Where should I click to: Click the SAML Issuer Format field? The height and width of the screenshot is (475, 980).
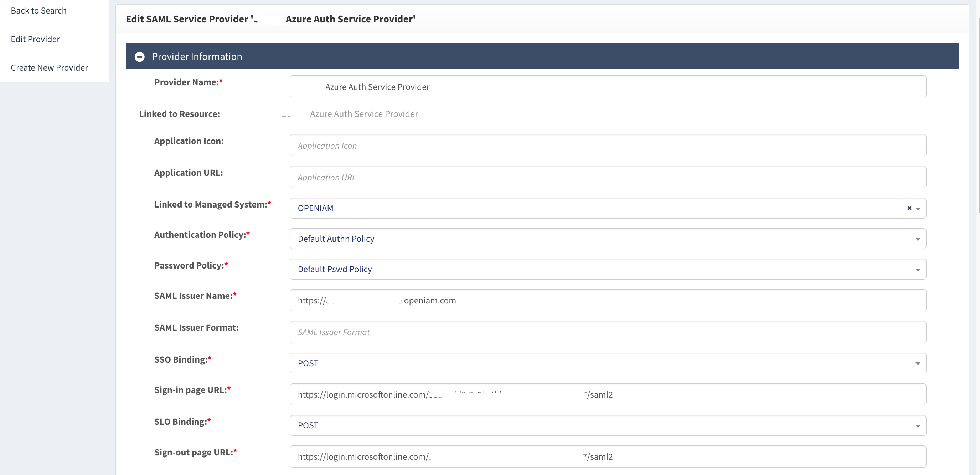(x=608, y=332)
